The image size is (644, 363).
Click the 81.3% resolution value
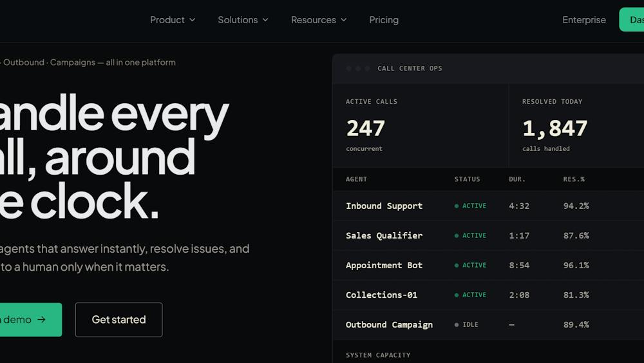pos(576,295)
